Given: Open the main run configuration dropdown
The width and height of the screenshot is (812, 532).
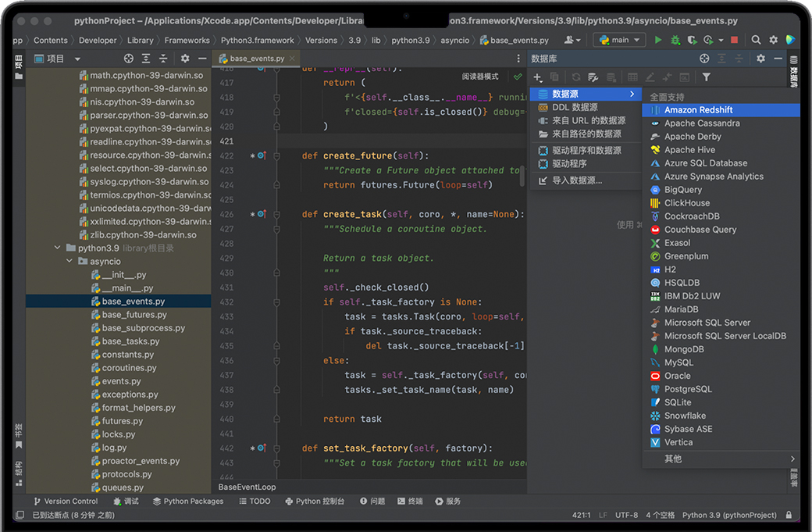Looking at the screenshot, I should tap(619, 40).
